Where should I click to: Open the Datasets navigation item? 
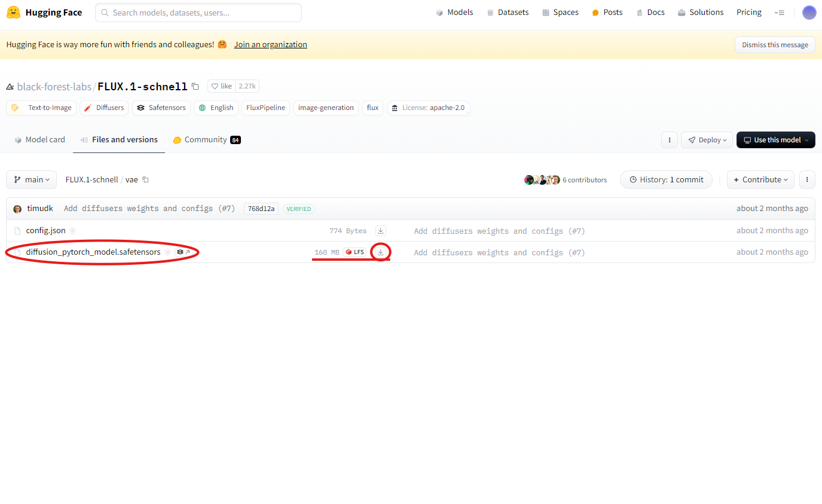508,12
